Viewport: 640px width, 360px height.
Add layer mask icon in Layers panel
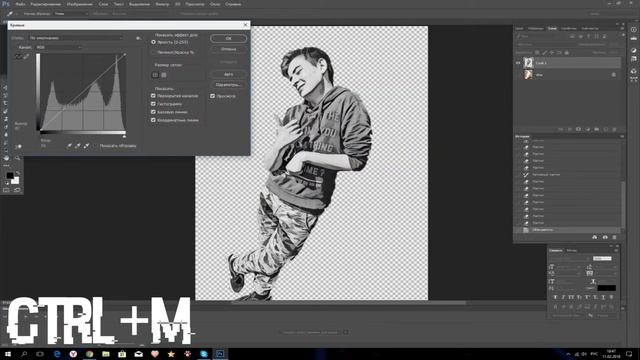[x=578, y=129]
